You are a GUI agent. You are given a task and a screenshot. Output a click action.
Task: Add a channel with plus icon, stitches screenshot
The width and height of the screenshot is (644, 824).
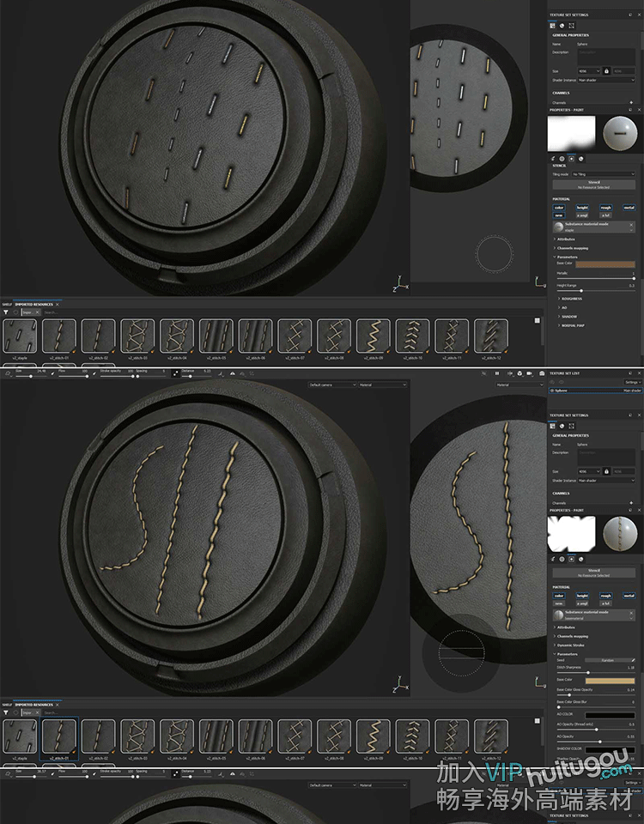631,503
